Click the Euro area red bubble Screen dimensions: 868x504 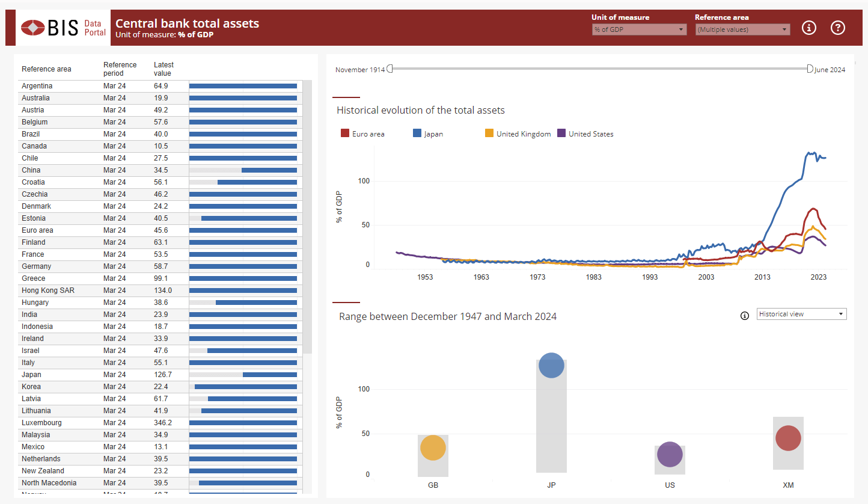788,438
